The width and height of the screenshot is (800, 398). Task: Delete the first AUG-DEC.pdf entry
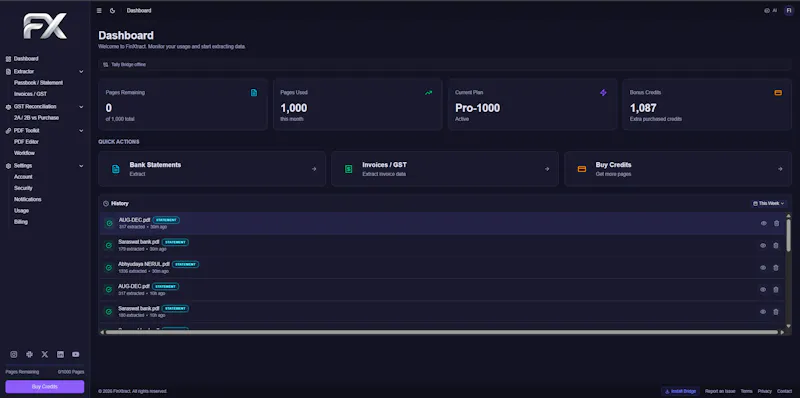777,223
